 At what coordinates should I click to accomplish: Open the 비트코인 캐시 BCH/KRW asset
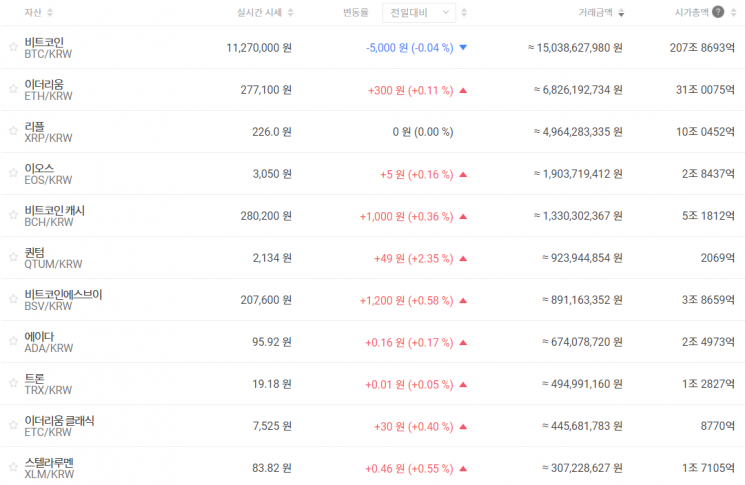55,216
